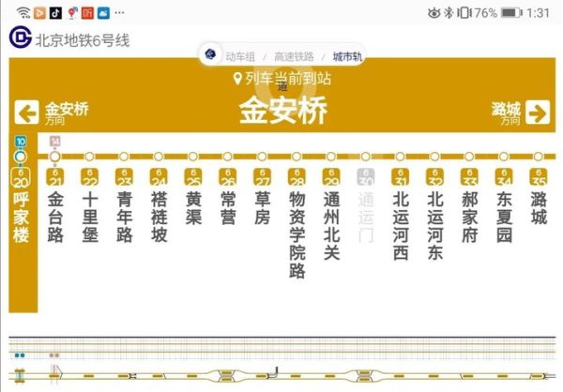This screenshot has height=392, width=563.
Task: Select the 黄渠 station marker
Action: 192,157
